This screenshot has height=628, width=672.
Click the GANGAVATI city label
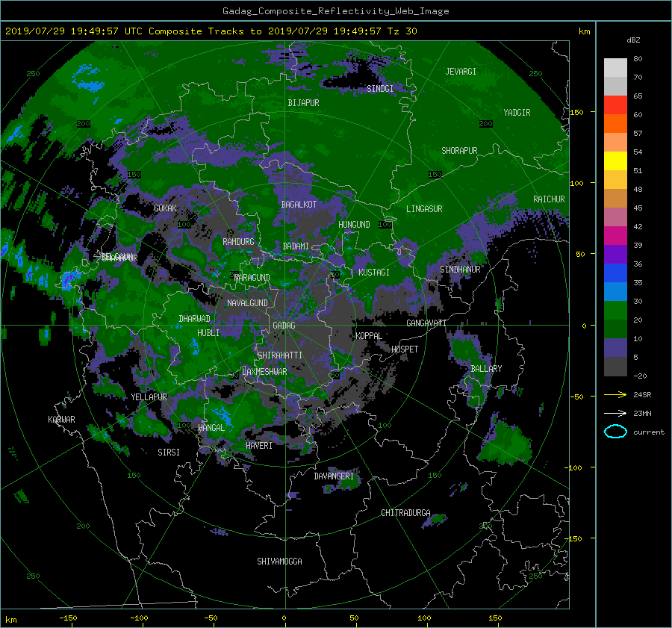point(426,323)
